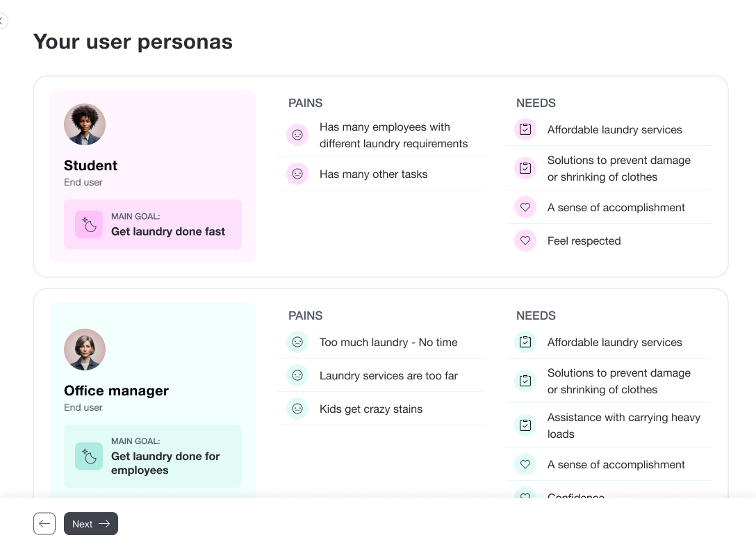Click the collapse chevron at top-left edge
The image size is (756, 558).
tap(2, 21)
